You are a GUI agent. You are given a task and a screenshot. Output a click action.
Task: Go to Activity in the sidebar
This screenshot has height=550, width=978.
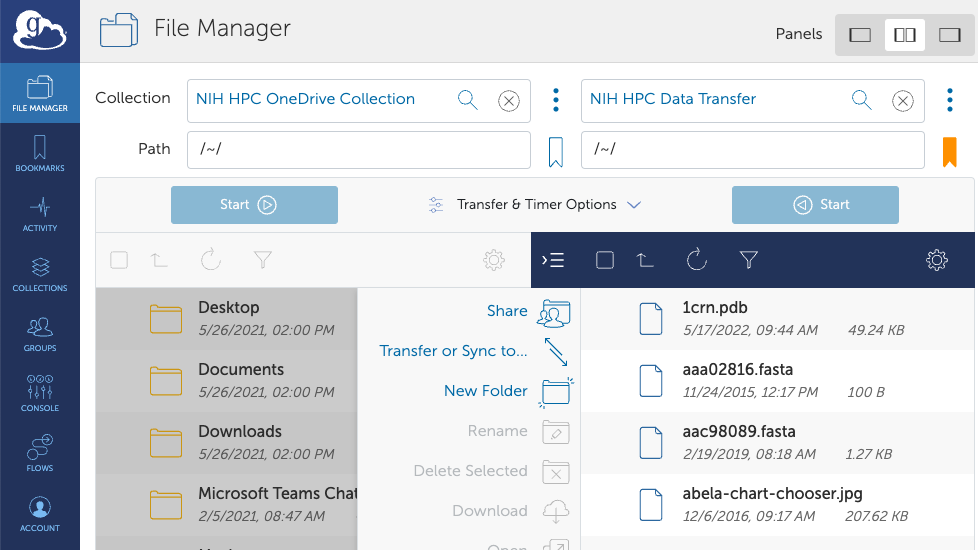click(39, 215)
